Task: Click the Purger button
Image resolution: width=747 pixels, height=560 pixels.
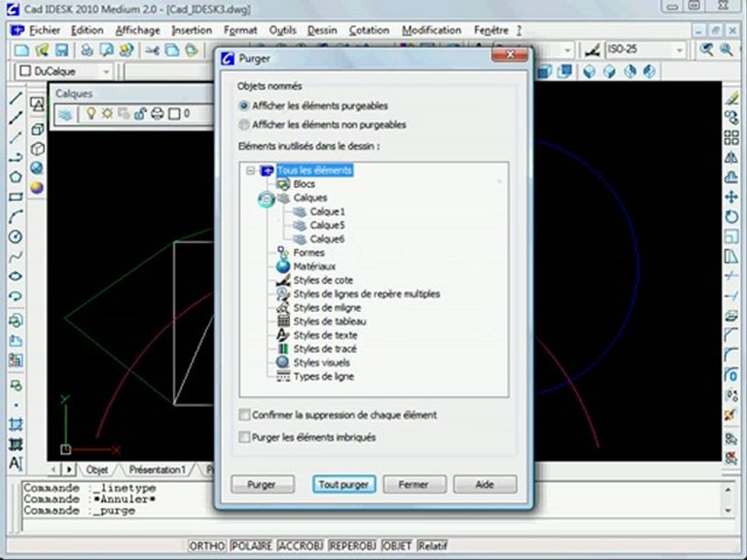Action: [262, 485]
